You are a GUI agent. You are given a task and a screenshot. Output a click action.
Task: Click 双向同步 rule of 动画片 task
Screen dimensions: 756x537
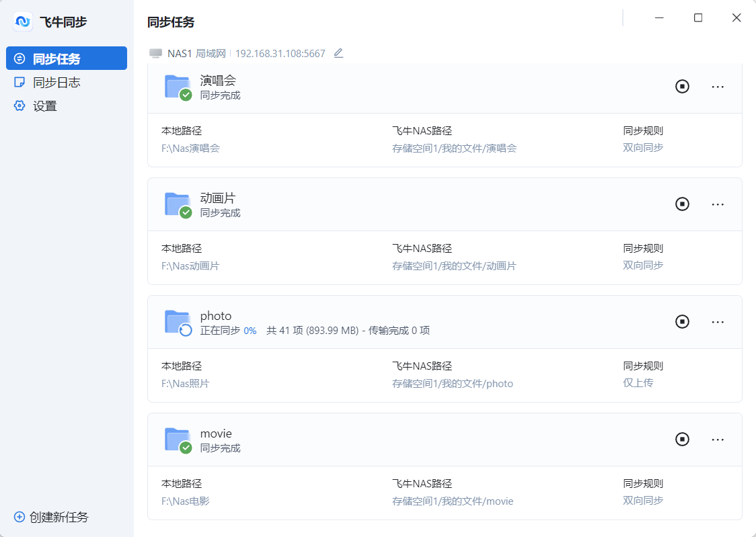click(643, 265)
